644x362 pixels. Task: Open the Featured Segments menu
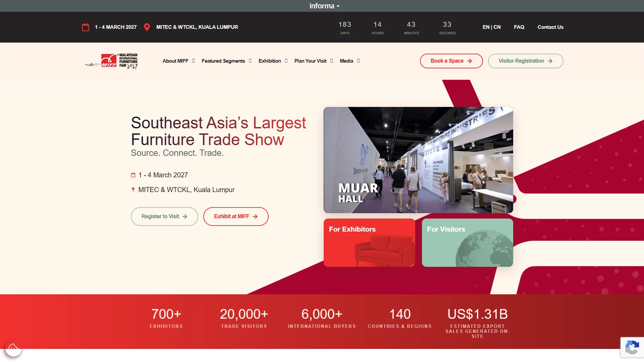point(223,61)
